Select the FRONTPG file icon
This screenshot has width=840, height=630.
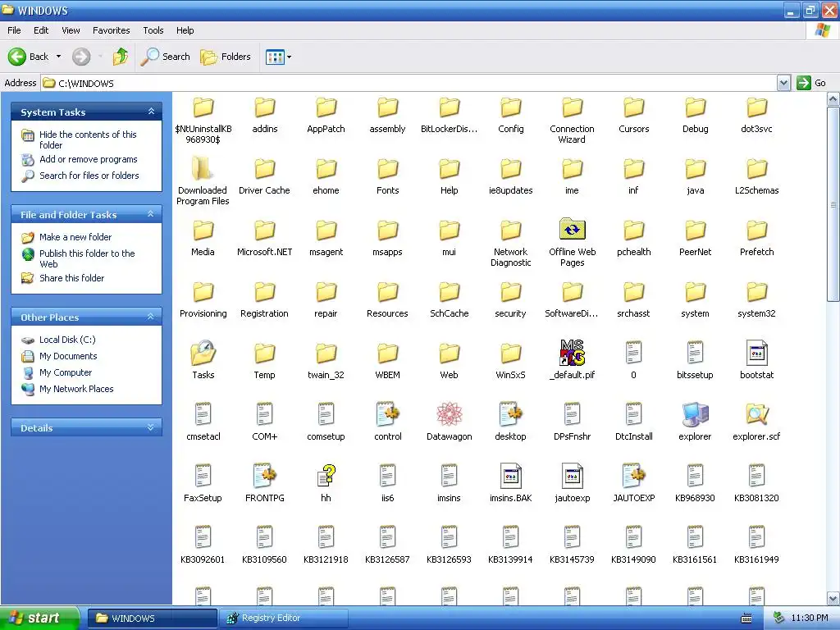(264, 475)
